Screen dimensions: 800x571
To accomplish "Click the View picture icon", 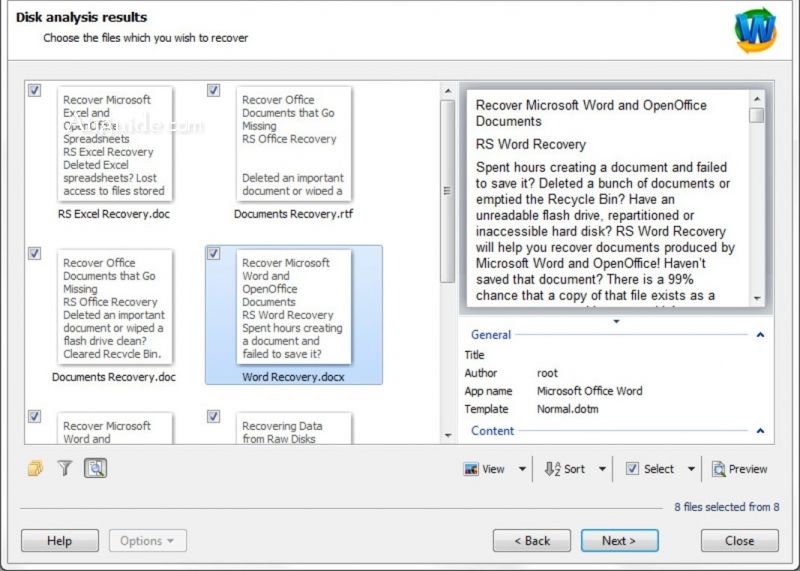I will point(471,469).
